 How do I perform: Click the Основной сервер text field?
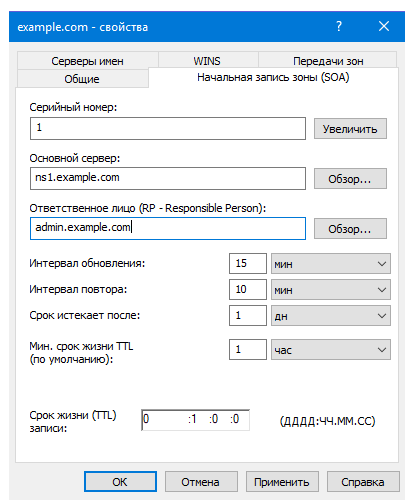[x=168, y=178]
